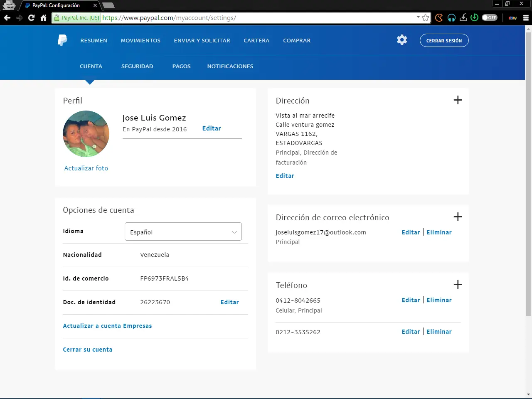The height and width of the screenshot is (399, 532).
Task: Toggle the OFF extension switch
Action: [x=490, y=17]
